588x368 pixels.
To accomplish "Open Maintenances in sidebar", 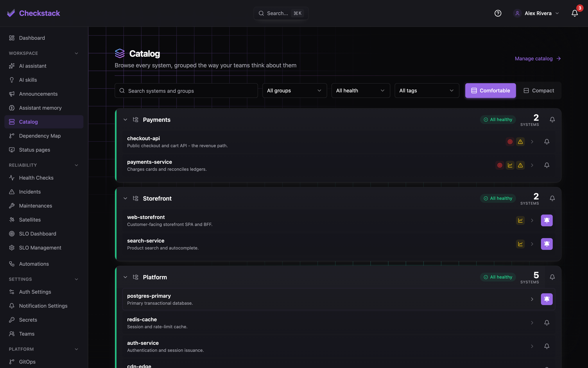I will [44, 206].
